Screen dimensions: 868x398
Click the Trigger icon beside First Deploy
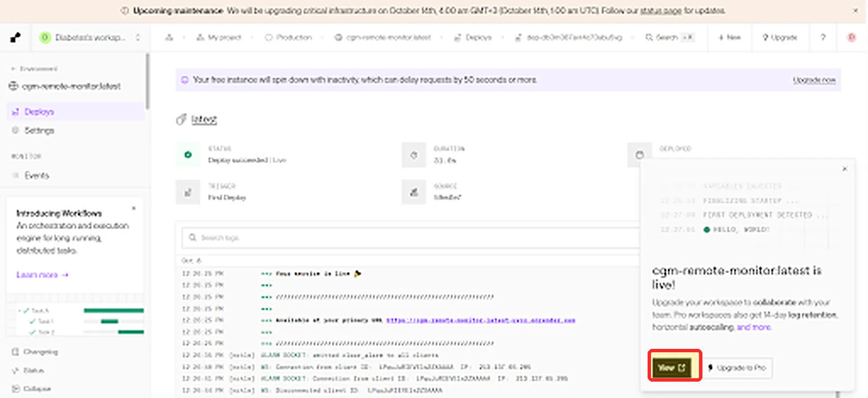pos(188,192)
